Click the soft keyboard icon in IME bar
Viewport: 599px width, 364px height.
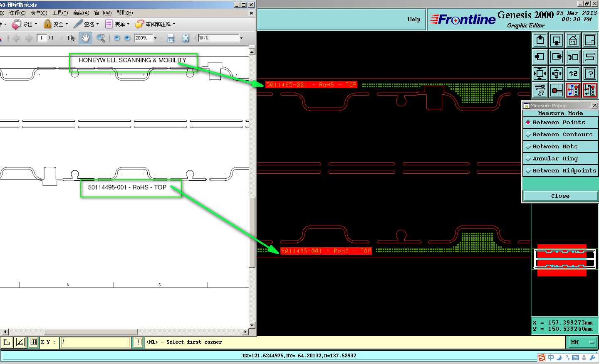pyautogui.click(x=576, y=358)
